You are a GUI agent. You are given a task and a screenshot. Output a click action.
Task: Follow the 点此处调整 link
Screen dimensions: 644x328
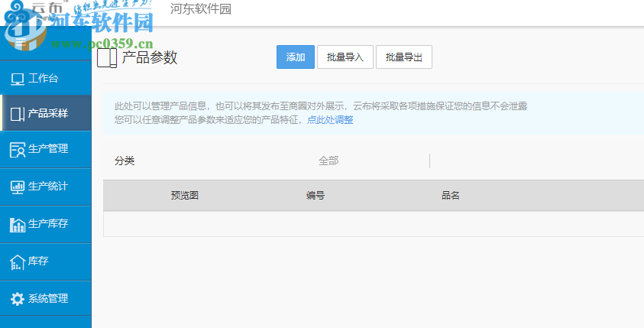[x=330, y=120]
